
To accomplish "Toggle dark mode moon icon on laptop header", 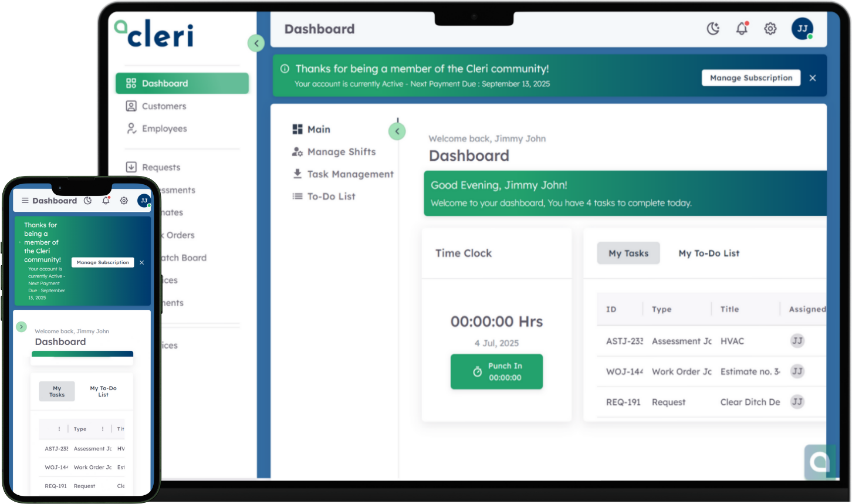I will click(x=713, y=29).
